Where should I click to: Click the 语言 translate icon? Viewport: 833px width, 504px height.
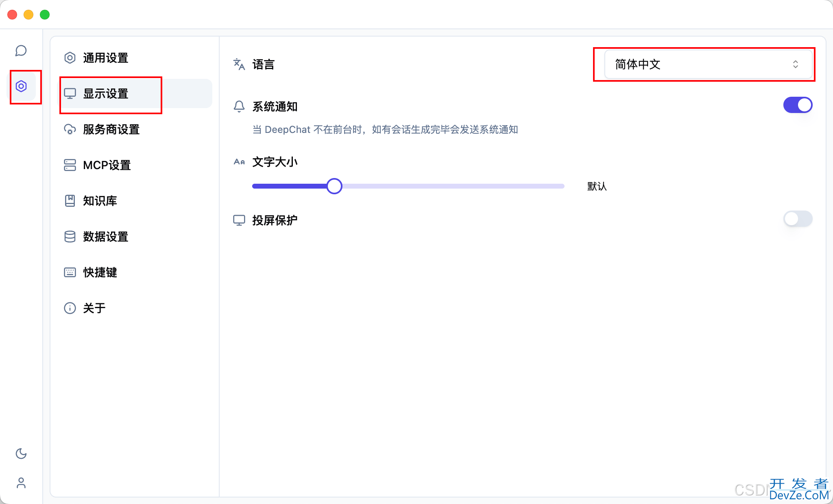coord(239,64)
